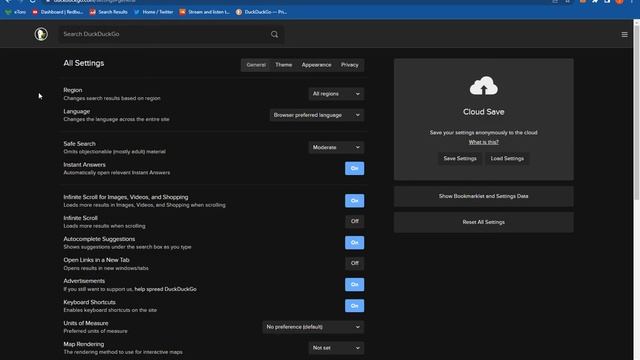The height and width of the screenshot is (360, 640).
Task: Switch to the Theme tab
Action: point(283,65)
